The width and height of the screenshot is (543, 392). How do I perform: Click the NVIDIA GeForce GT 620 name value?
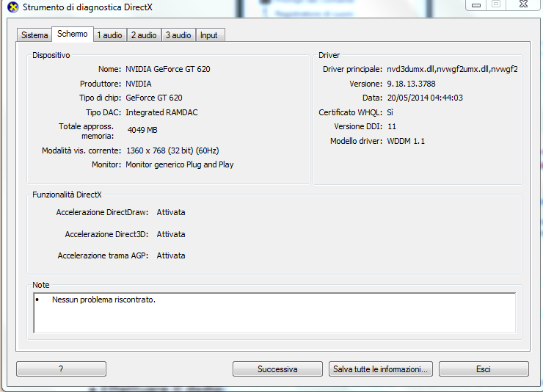click(167, 69)
